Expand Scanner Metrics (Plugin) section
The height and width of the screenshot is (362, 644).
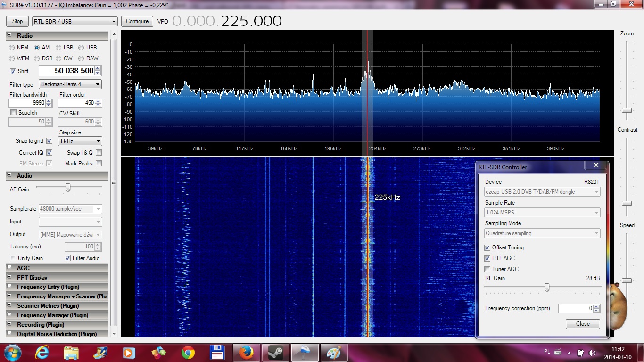(x=9, y=305)
